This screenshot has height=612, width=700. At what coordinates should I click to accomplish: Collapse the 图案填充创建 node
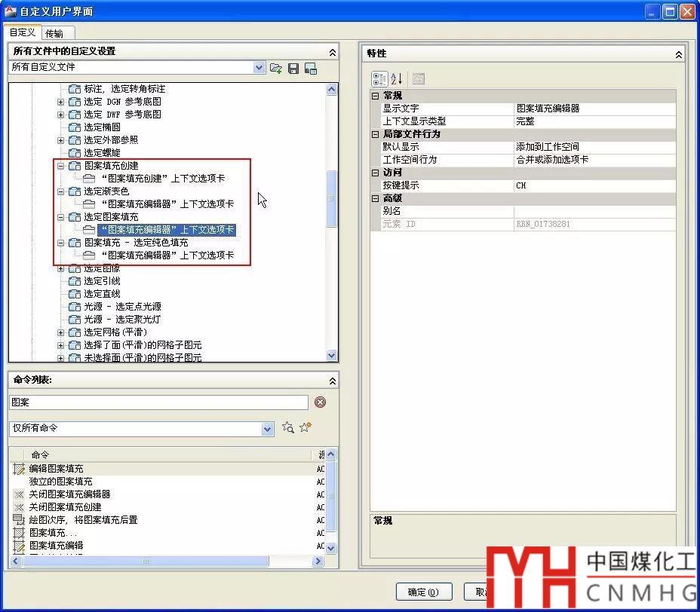pyautogui.click(x=60, y=166)
